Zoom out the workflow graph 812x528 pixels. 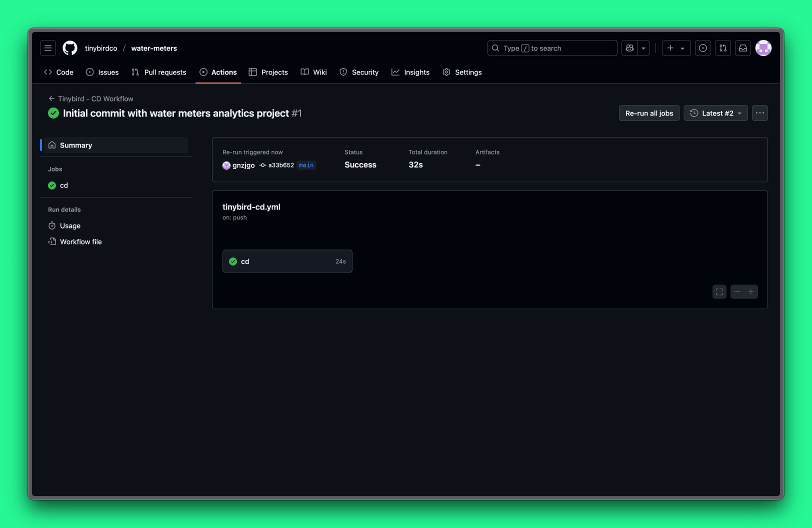[737, 292]
